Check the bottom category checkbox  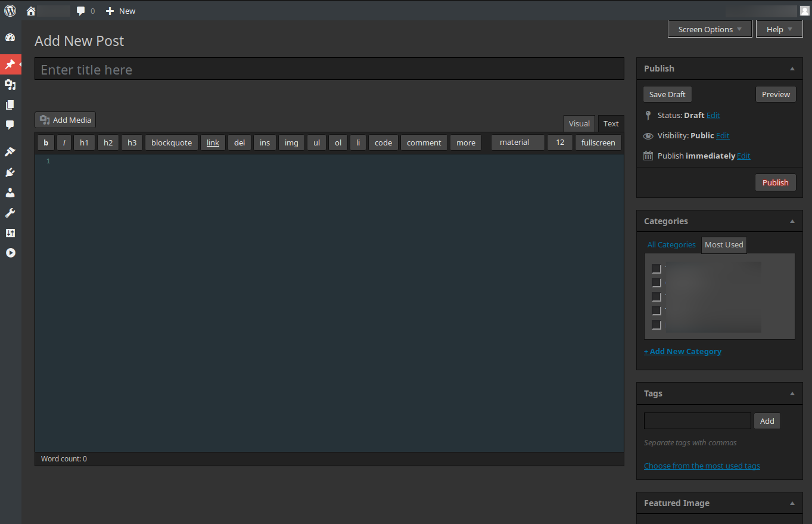[657, 325]
